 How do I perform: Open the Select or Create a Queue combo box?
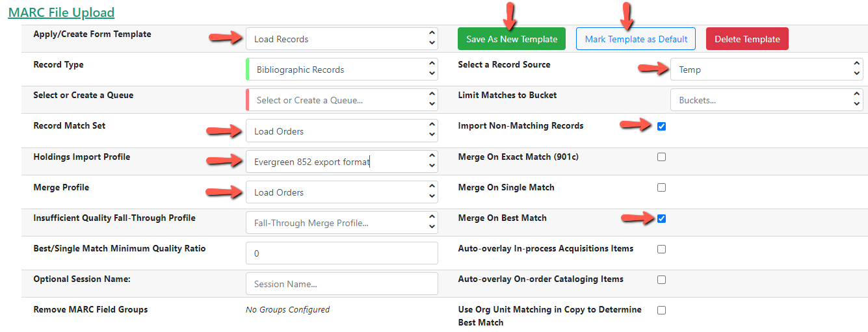point(341,100)
